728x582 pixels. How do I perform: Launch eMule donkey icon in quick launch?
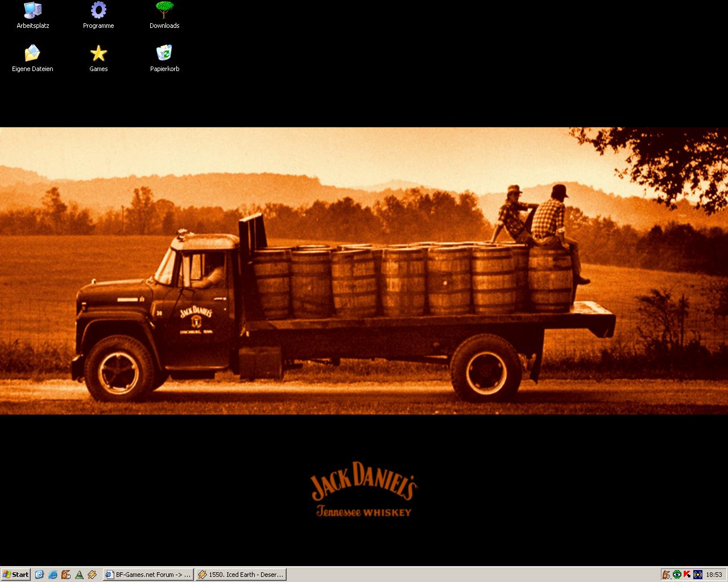pyautogui.click(x=66, y=575)
